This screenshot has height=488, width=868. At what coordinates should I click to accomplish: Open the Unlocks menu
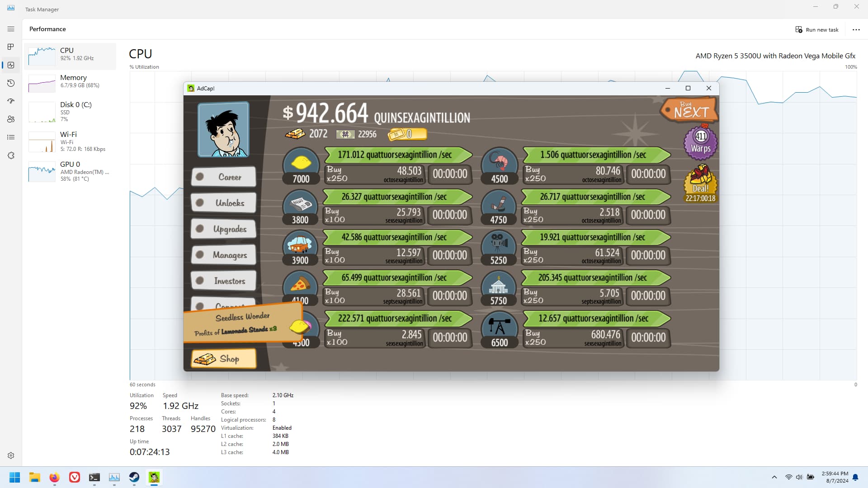[x=224, y=203]
